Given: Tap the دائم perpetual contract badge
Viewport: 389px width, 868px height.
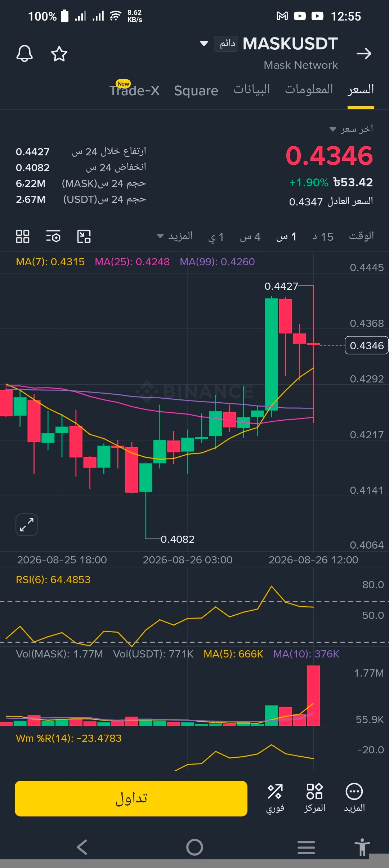Looking at the screenshot, I should pos(226,44).
